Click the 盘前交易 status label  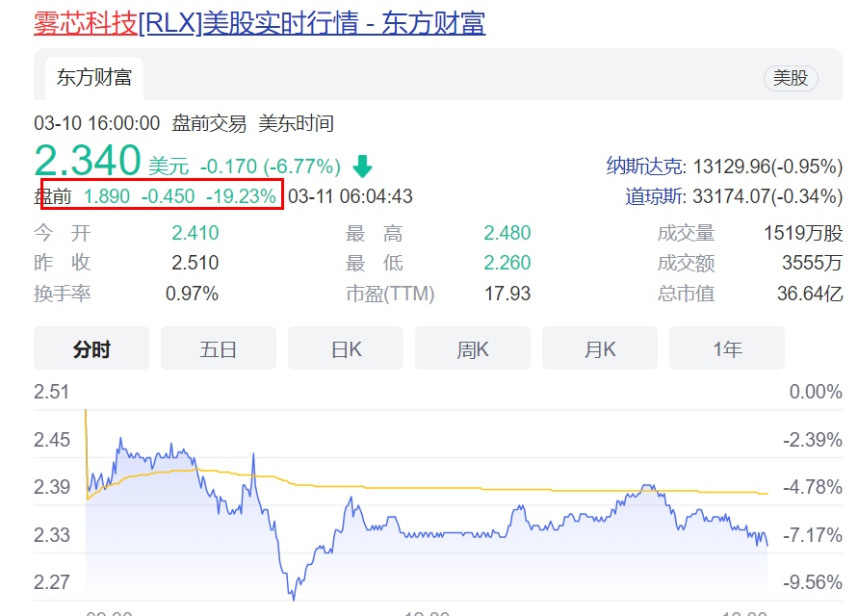pos(209,123)
